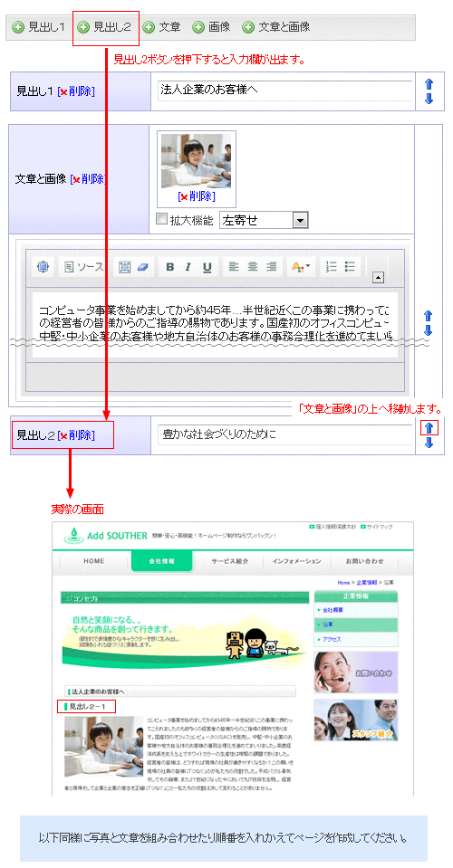Click the Home breadcrumb link
The image size is (453, 868).
tap(343, 583)
